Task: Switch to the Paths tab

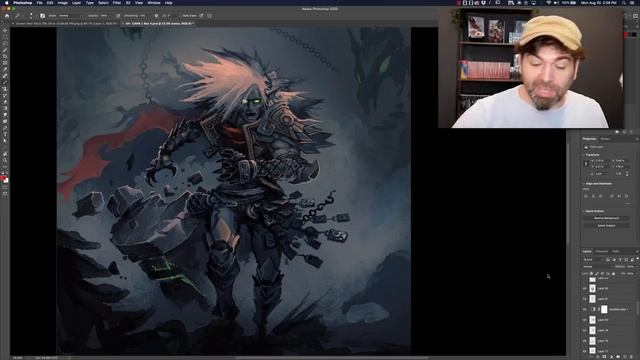Action: (x=616, y=251)
